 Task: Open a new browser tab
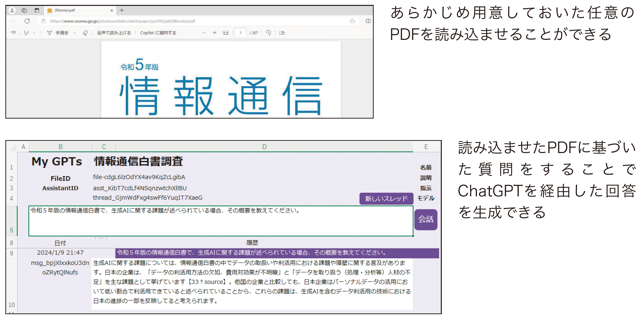point(122,10)
